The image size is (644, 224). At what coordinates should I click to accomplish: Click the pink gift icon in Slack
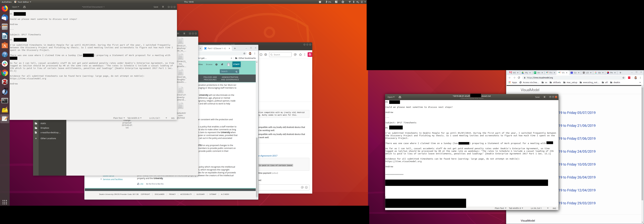(x=310, y=55)
